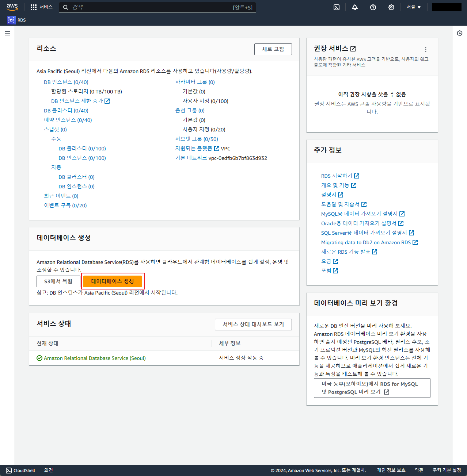Screen dimensions: 467x476
Task: Click 미국 동부(오하이오) RDS 미리 보기 button
Action: tap(372, 388)
